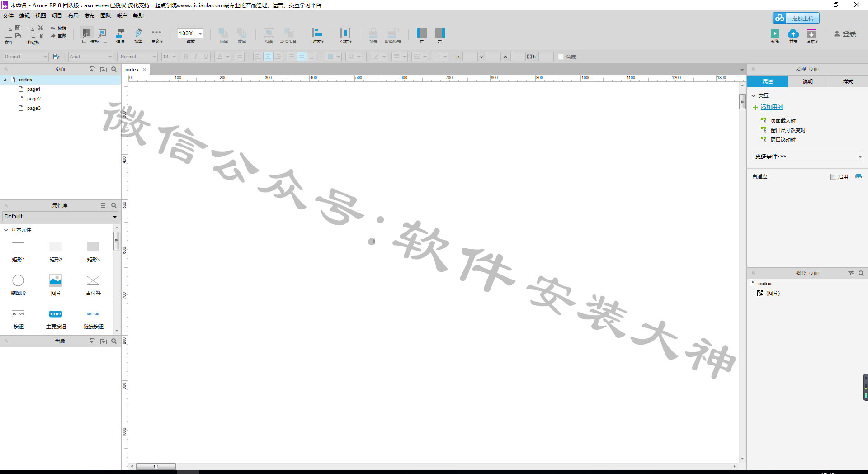Click the 登录 login button

845,34
